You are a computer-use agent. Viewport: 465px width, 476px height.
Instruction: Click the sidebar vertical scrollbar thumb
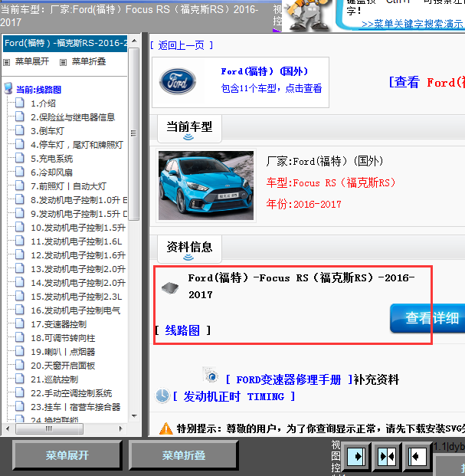pos(134,134)
